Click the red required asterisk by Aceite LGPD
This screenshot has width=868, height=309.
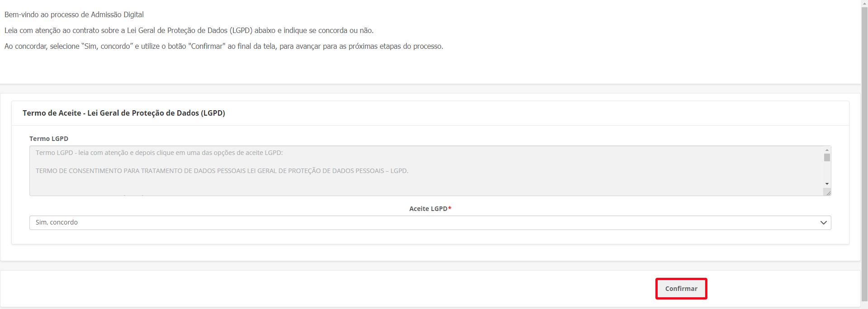(x=450, y=208)
